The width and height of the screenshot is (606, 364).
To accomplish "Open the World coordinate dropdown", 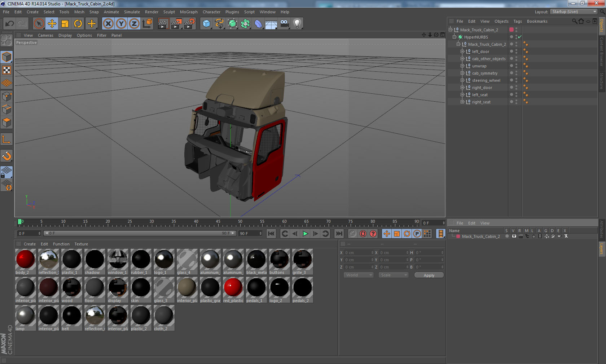I will 359,275.
